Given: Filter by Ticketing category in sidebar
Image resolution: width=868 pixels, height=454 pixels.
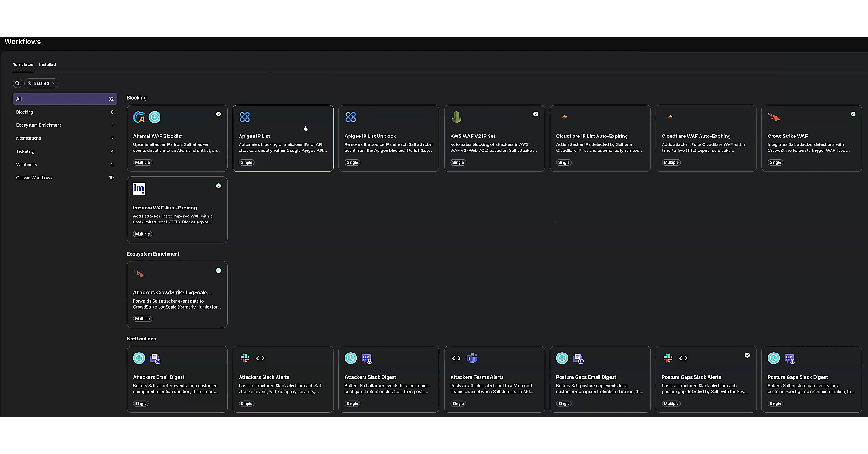Looking at the screenshot, I should [65, 151].
